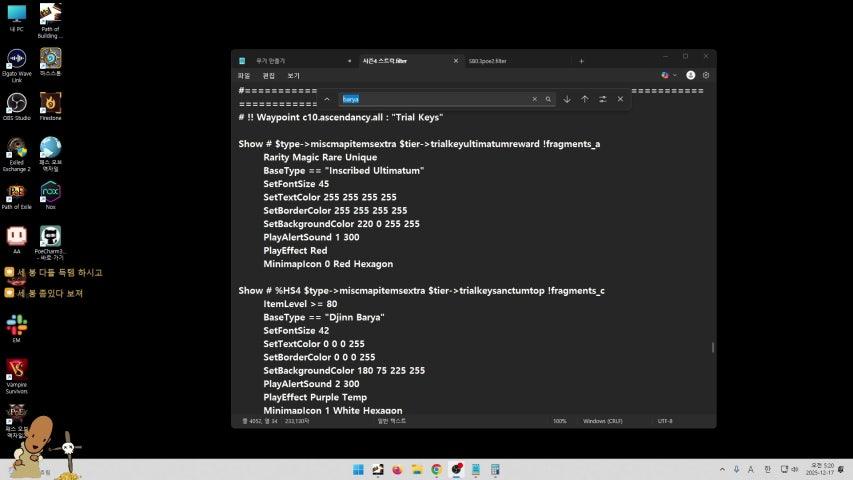Viewport: 853px width, 480px height.
Task: Jump to next match with down arrow
Action: (x=567, y=99)
